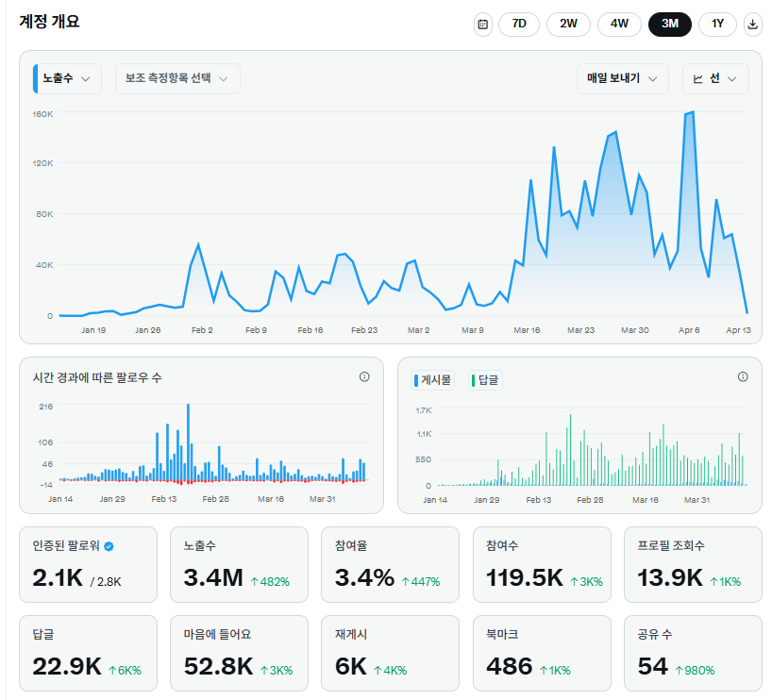The height and width of the screenshot is (700, 772).
Task: Select the 참여율 3.4% metric card
Action: (390, 565)
